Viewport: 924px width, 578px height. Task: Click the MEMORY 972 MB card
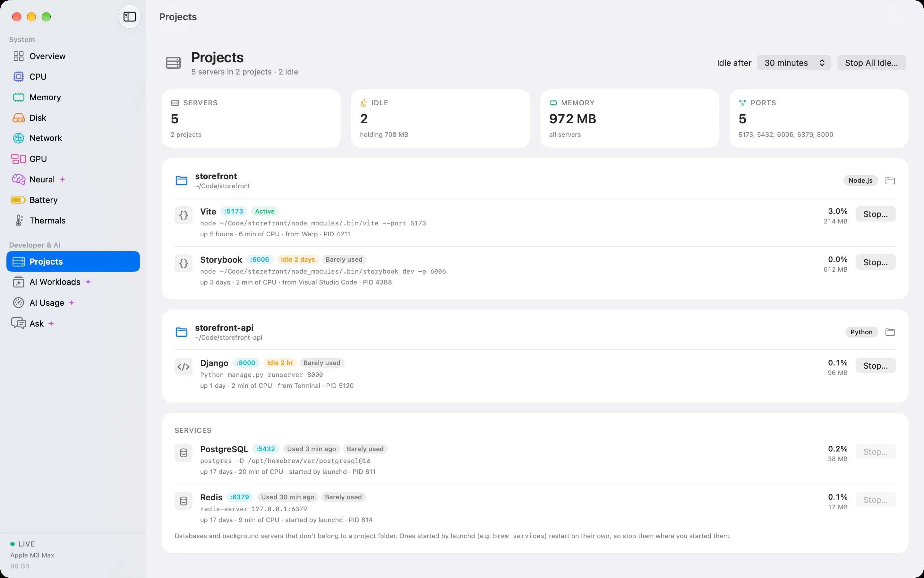[x=629, y=118]
